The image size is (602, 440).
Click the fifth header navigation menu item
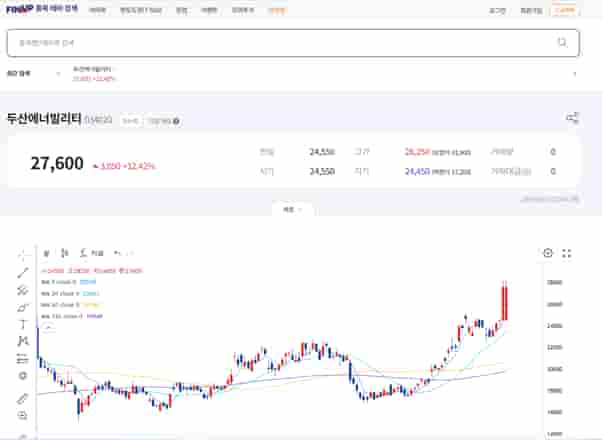coord(243,10)
